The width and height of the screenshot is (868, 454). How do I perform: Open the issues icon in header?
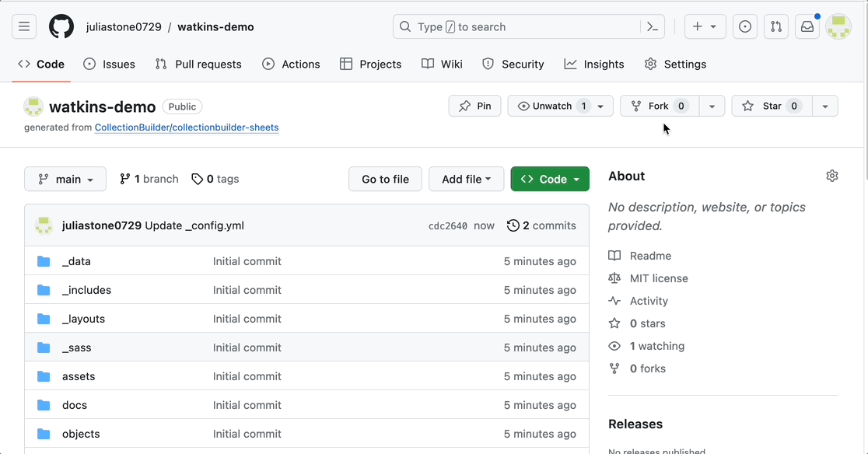pyautogui.click(x=745, y=26)
